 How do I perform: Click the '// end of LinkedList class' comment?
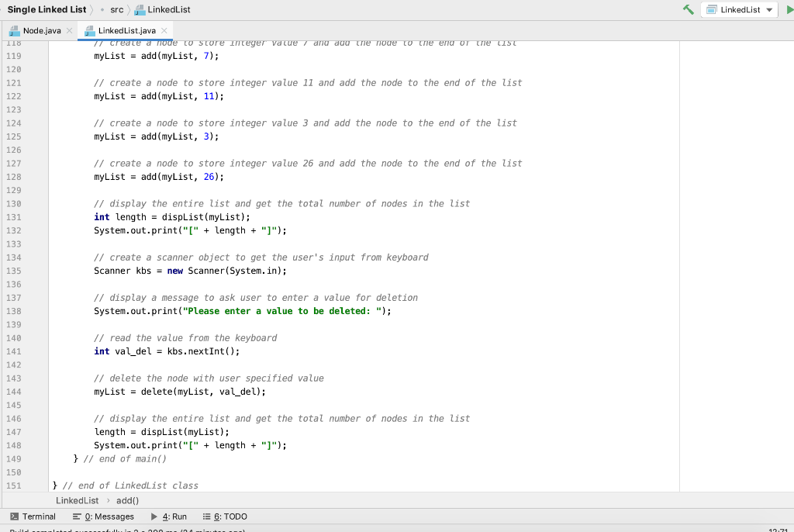(x=130, y=486)
